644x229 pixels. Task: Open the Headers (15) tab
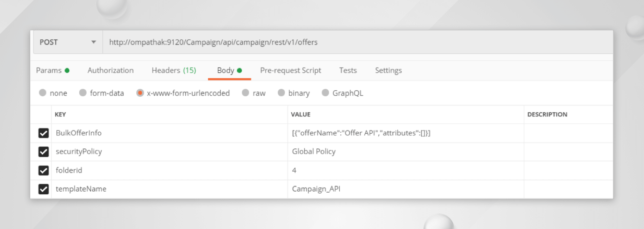[174, 70]
